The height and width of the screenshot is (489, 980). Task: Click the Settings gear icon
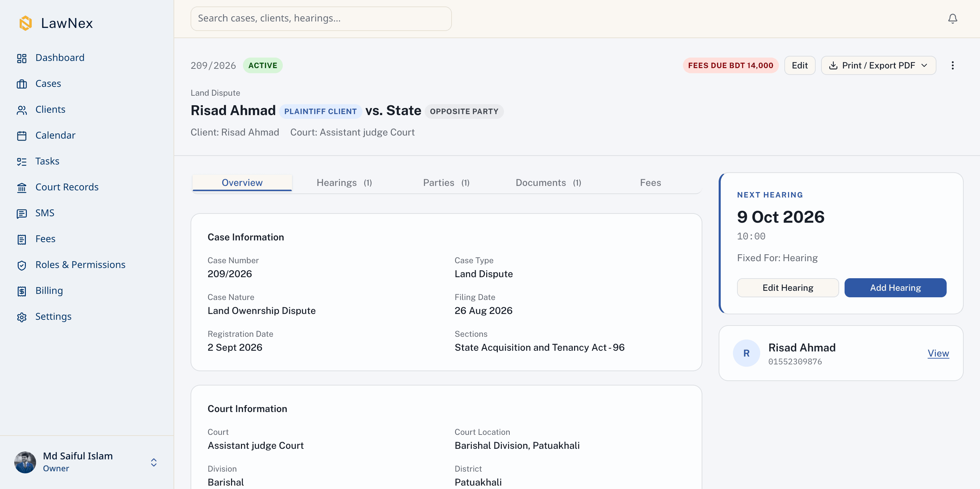pos(22,317)
